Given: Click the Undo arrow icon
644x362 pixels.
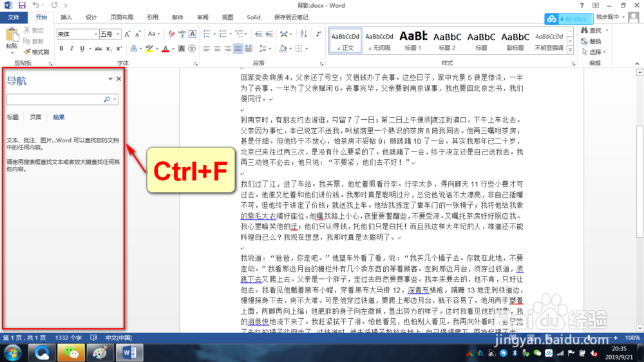Looking at the screenshot, I should (x=35, y=5).
